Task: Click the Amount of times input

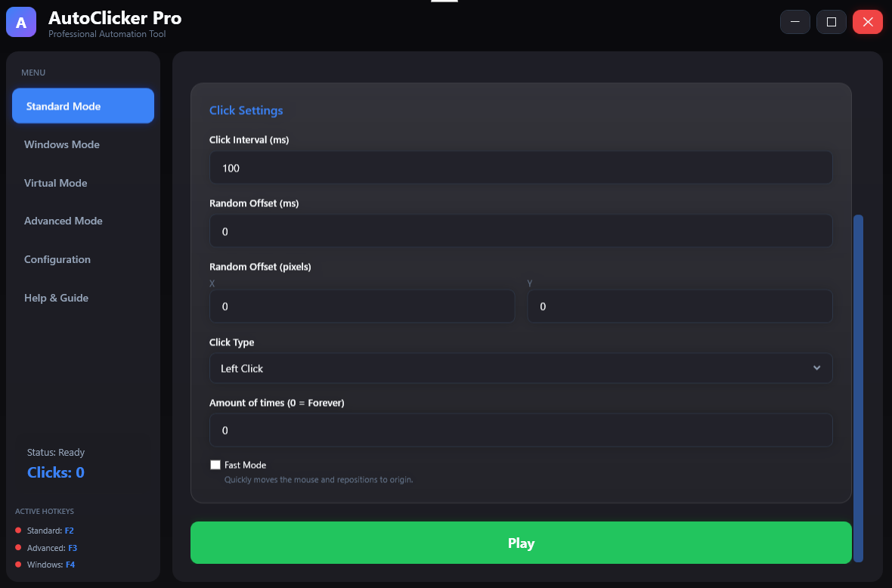Action: (x=521, y=429)
